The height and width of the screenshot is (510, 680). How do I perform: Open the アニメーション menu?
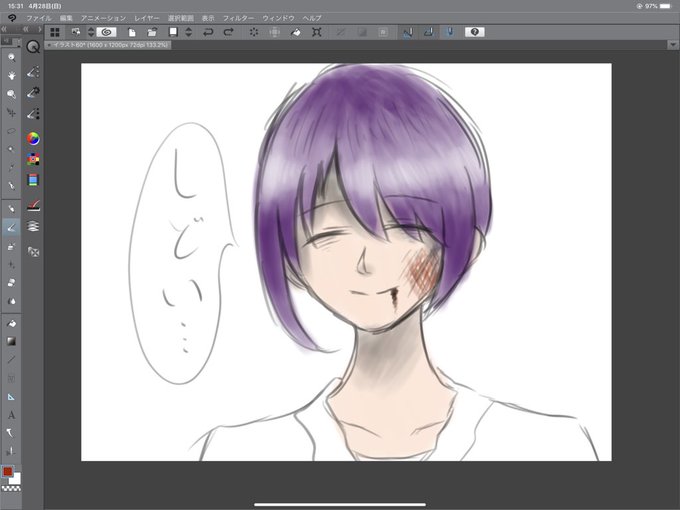pos(103,18)
